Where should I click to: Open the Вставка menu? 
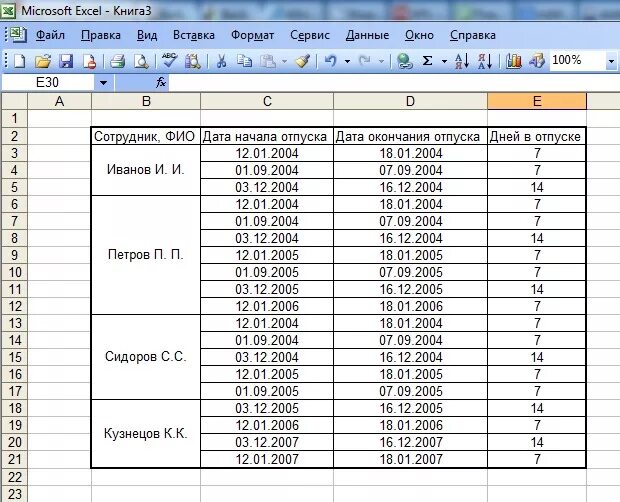[x=194, y=35]
